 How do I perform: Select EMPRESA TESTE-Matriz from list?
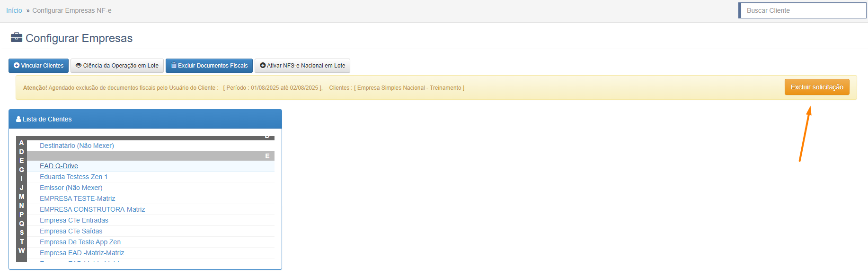[77, 198]
